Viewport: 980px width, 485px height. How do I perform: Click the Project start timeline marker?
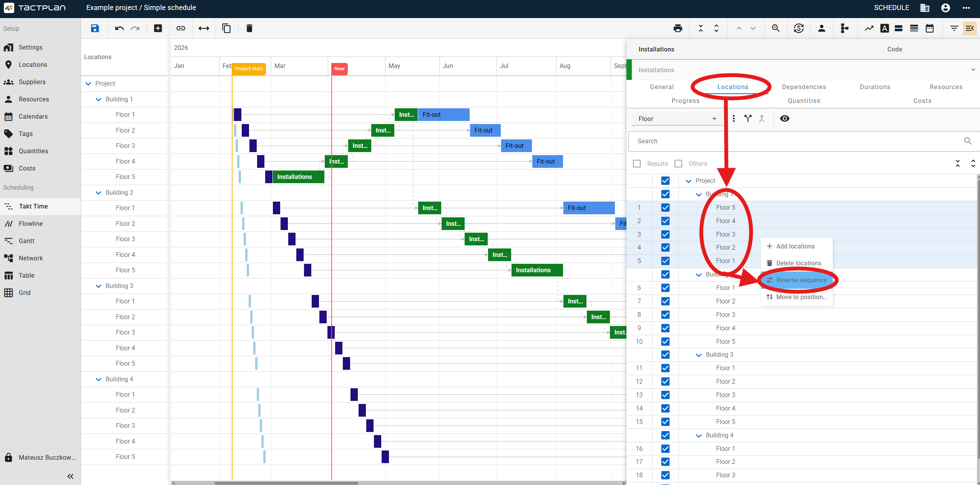coord(249,69)
